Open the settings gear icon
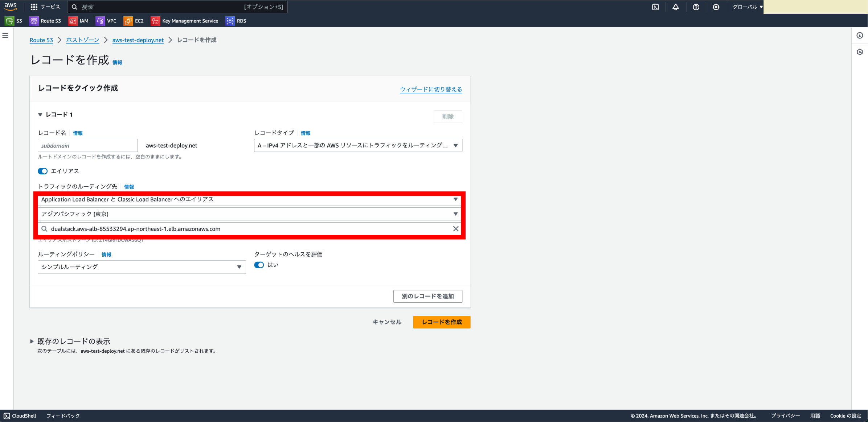Viewport: 868px width, 422px height. [x=716, y=7]
